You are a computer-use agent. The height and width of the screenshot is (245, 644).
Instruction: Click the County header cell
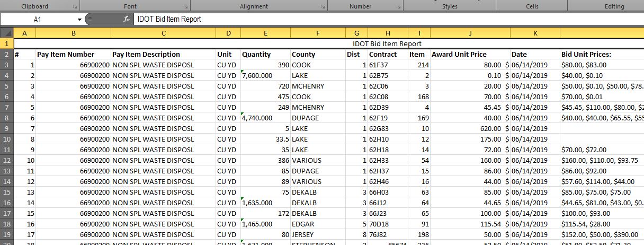318,54
